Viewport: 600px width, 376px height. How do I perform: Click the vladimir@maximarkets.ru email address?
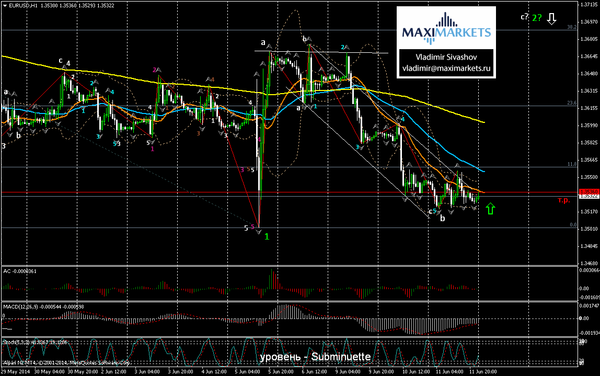446,68
